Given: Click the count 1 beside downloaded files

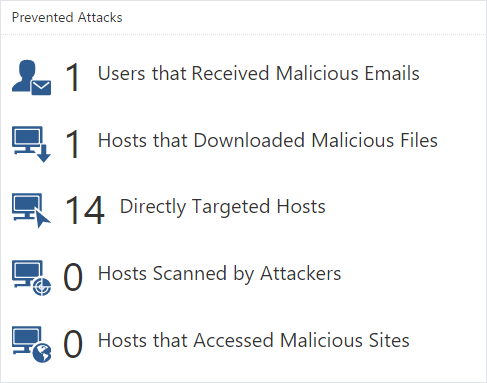Looking at the screenshot, I should point(73,144).
